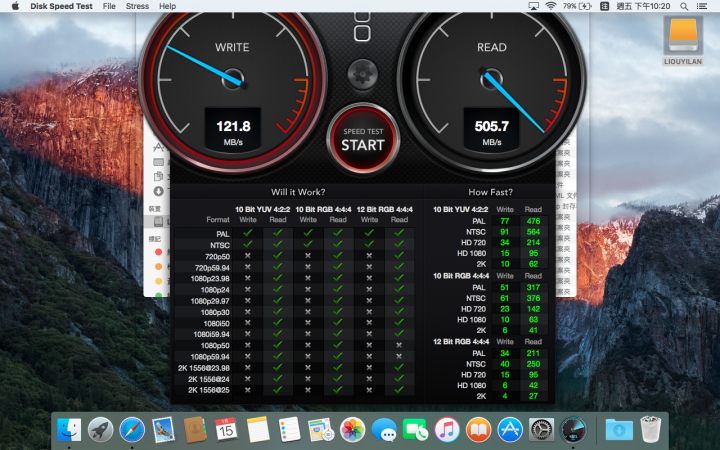
Task: Click the 1080p23.98 format row label
Action: [x=210, y=278]
